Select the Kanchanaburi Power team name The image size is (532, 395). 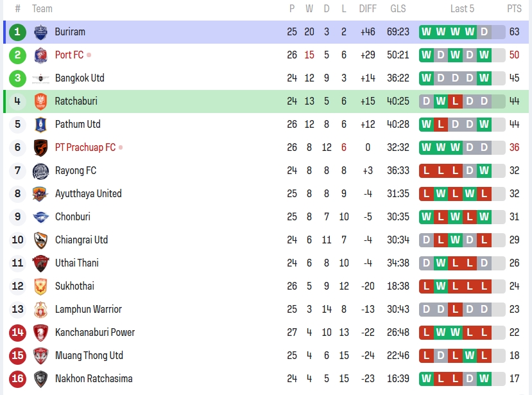(95, 333)
